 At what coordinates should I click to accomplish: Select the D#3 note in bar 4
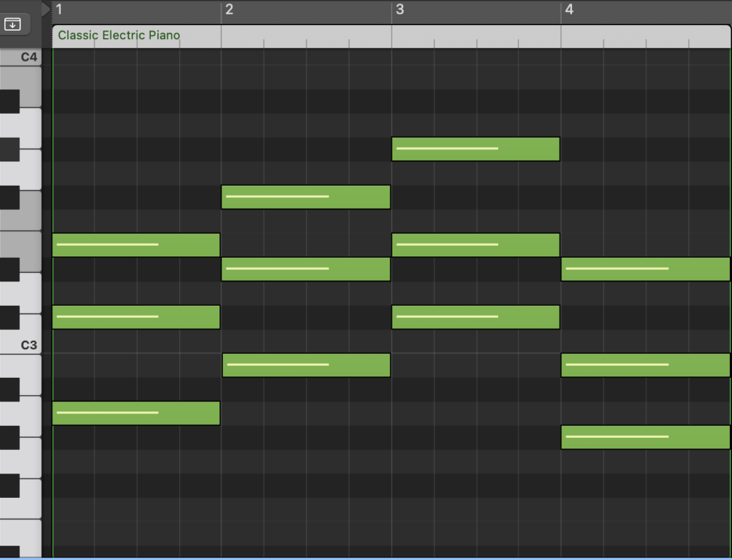pos(646,269)
